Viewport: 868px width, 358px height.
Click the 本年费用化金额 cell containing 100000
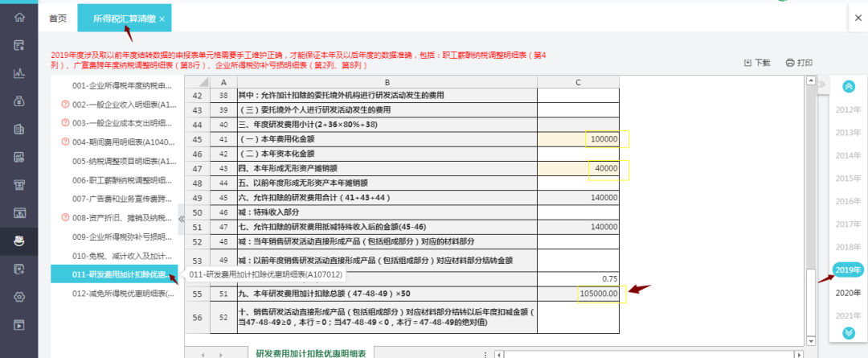(578, 139)
